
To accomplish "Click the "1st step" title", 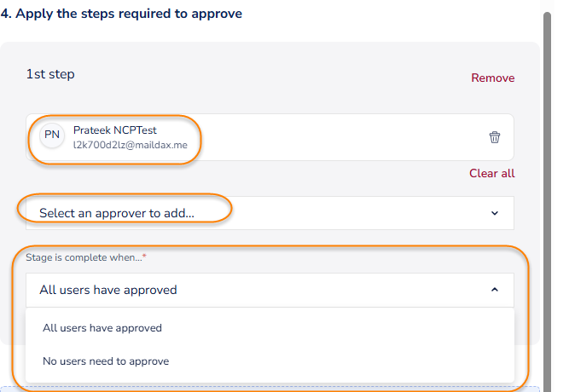I will [x=50, y=74].
